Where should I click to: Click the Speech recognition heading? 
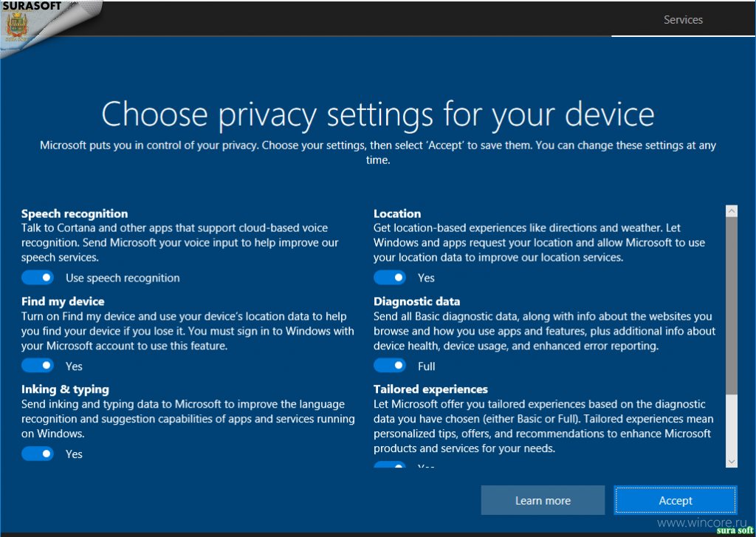click(x=75, y=213)
